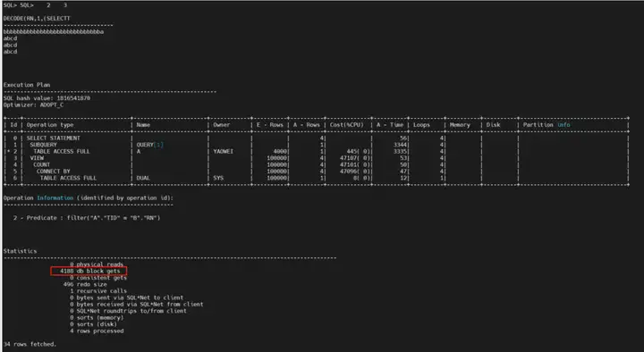The image size is (644, 352).
Task: Click the '3344' A-Time value
Action: [x=400, y=145]
